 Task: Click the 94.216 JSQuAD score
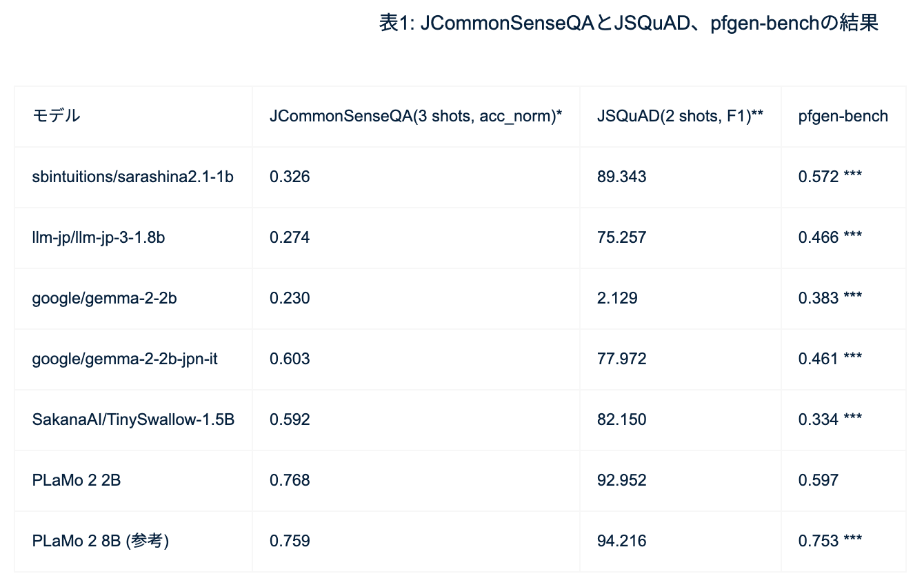tap(622, 541)
